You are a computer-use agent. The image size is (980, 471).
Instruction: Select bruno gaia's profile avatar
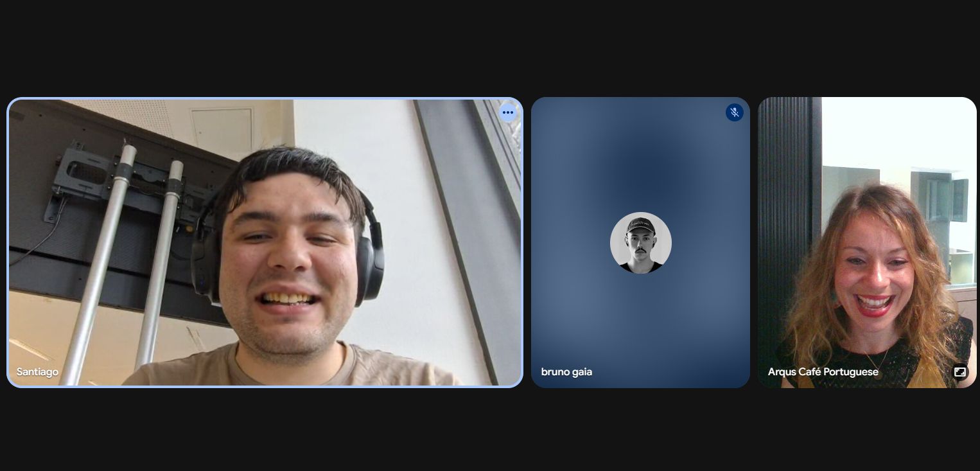pyautogui.click(x=641, y=243)
